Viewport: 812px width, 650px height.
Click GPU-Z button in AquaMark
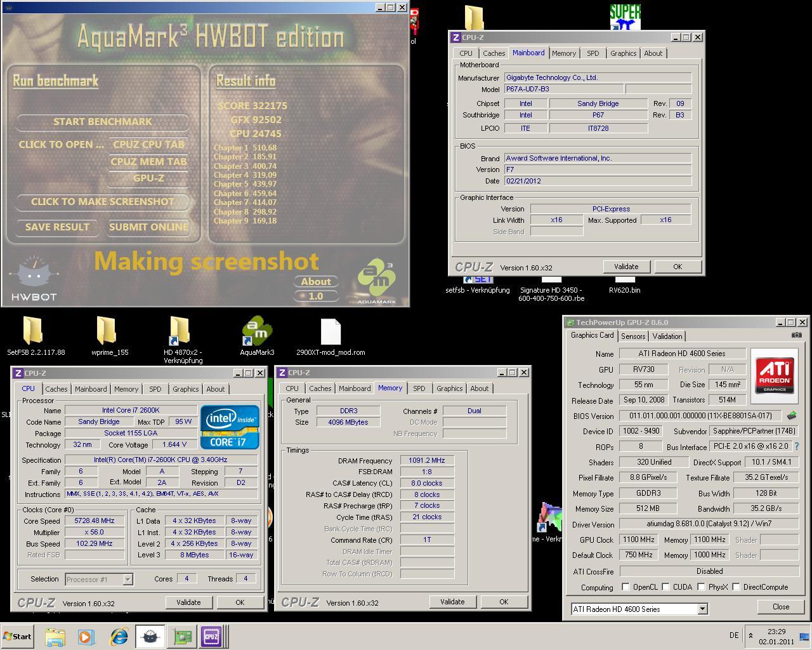(x=148, y=178)
